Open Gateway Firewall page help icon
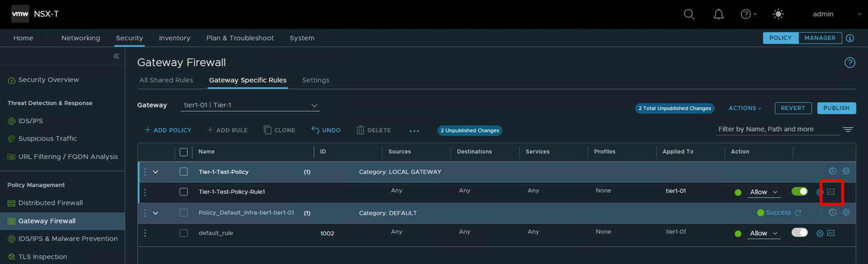The height and width of the screenshot is (264, 868). tap(850, 63)
